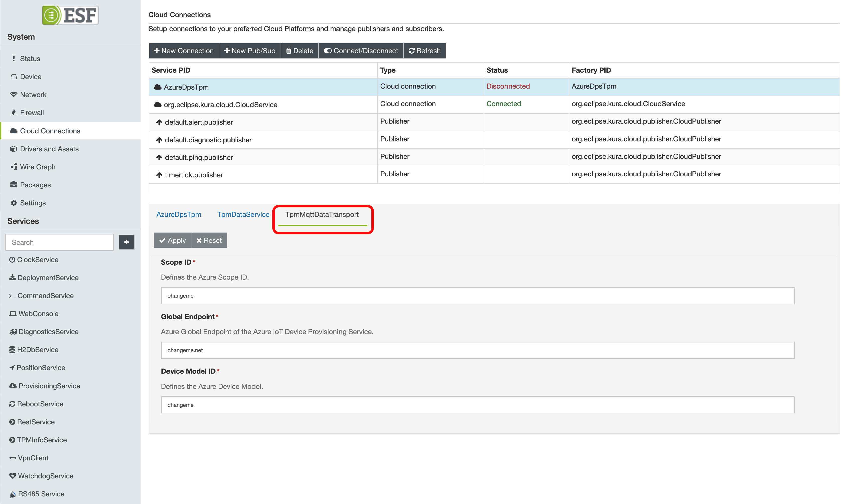
Task: Click the H2DbService database icon
Action: click(x=12, y=350)
